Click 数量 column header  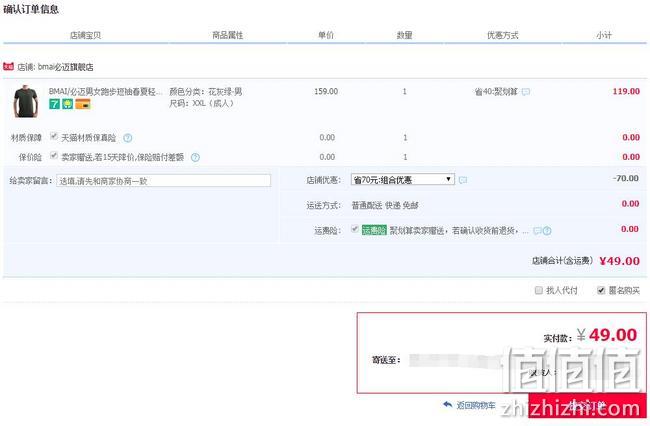405,35
